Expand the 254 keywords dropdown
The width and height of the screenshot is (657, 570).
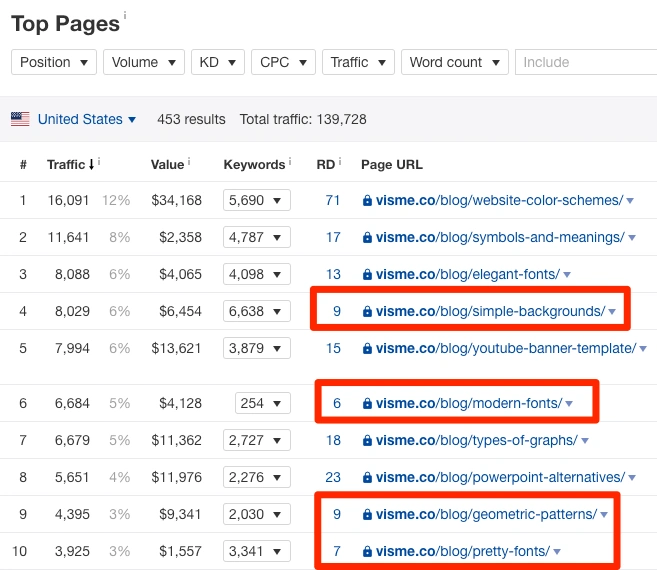[263, 403]
